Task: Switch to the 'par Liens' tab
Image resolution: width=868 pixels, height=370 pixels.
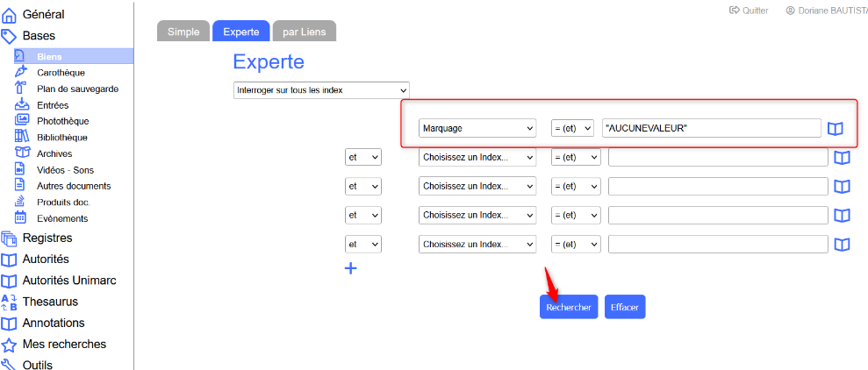Action: (x=304, y=32)
